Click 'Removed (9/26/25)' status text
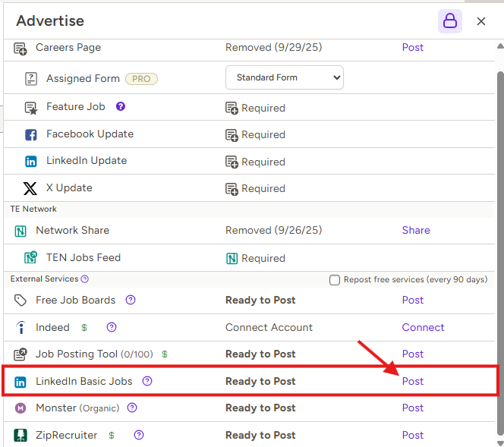This screenshot has width=504, height=447. click(273, 230)
